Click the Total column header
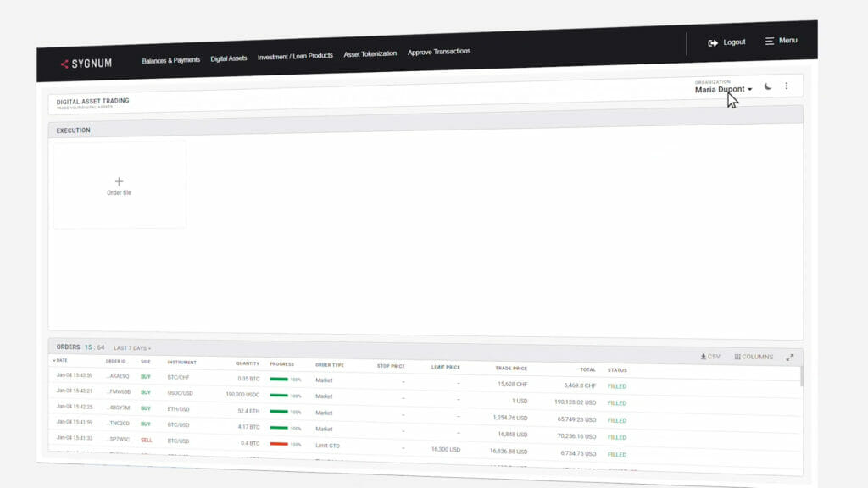This screenshot has height=488, width=868. pos(588,369)
